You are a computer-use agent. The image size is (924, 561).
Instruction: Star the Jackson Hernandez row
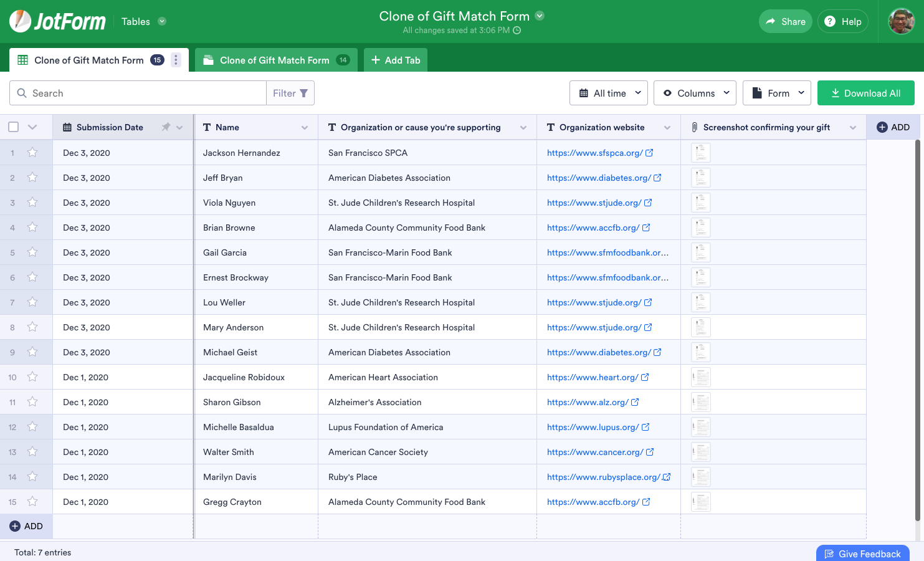coord(32,153)
